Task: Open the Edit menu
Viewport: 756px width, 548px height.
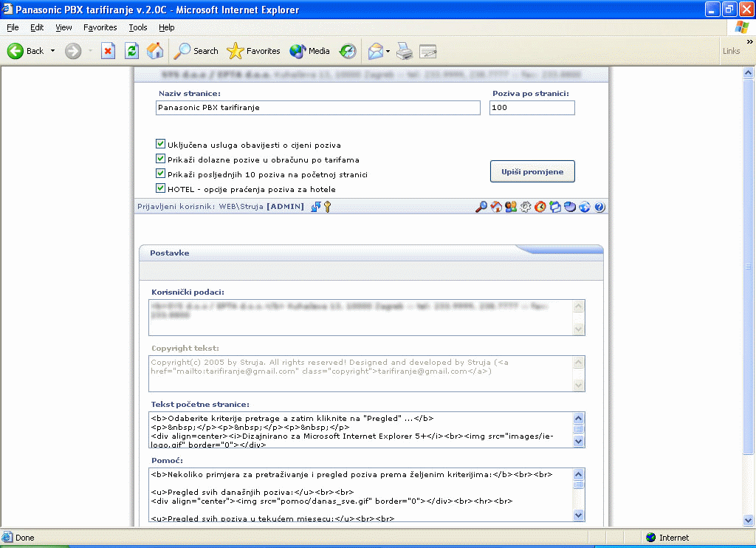Action: pos(37,27)
